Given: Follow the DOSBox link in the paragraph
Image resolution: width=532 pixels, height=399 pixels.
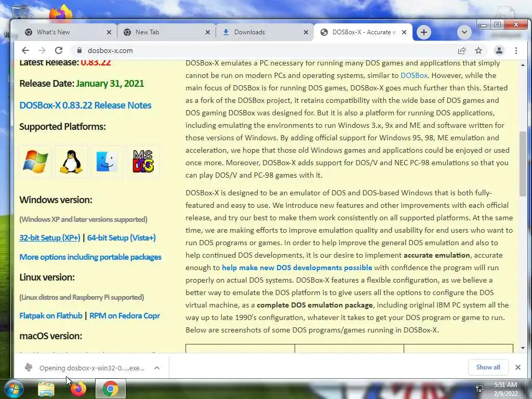Looking at the screenshot, I should [414, 75].
